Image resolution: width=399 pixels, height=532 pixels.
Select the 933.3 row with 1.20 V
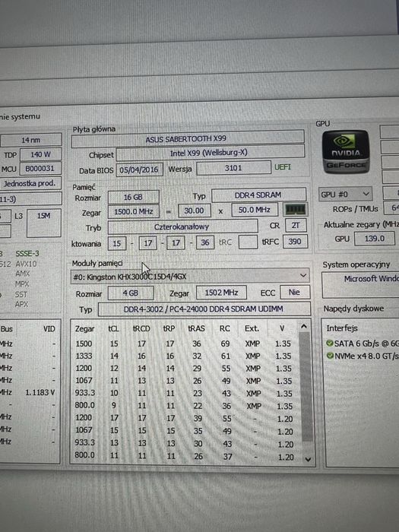pyautogui.click(x=184, y=443)
